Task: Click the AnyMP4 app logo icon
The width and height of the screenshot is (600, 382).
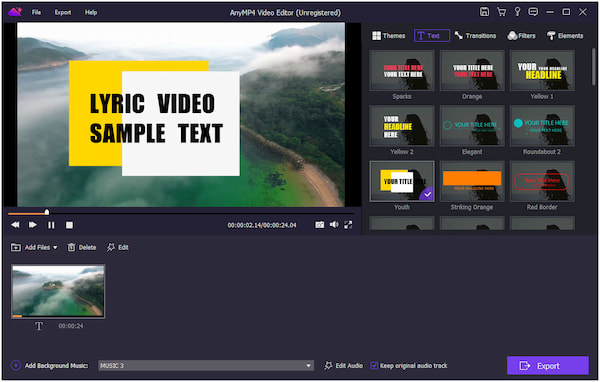Action: [15, 12]
